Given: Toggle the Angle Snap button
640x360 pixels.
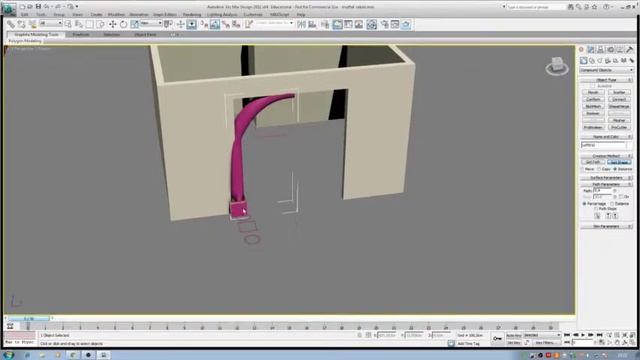Looking at the screenshot, I should (x=215, y=24).
